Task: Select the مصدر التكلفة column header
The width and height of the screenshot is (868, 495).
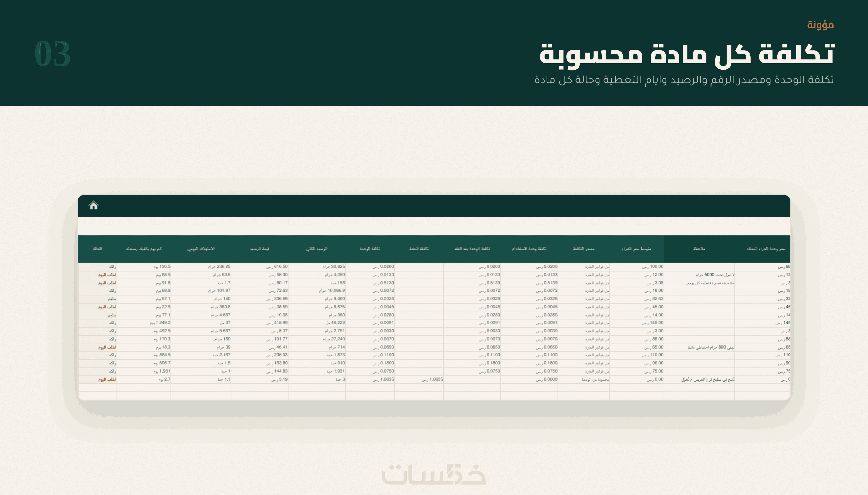Action: [584, 249]
